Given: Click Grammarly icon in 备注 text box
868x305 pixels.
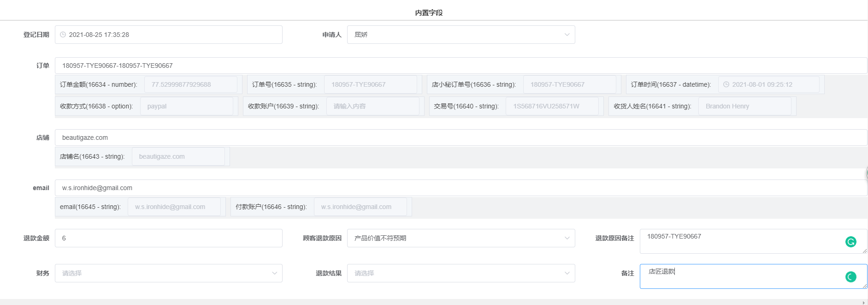Looking at the screenshot, I should [x=850, y=277].
